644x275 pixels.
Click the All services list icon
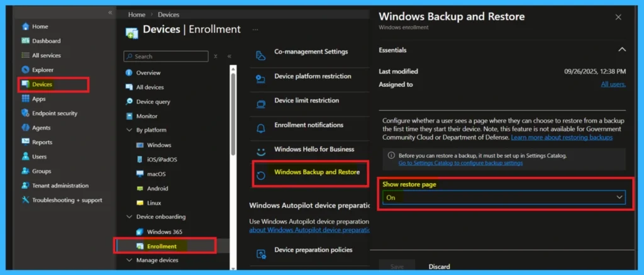[25, 55]
